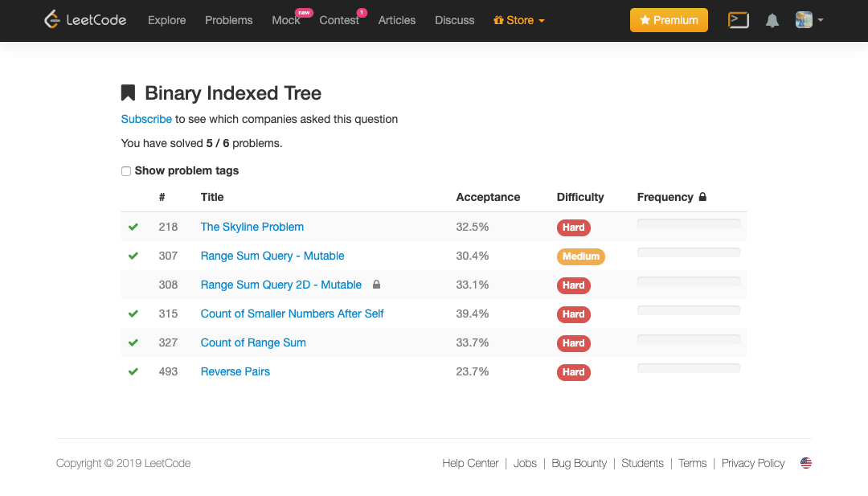The image size is (868, 496).
Task: Open Count of Smaller Numbers After Self
Action: tap(292, 314)
